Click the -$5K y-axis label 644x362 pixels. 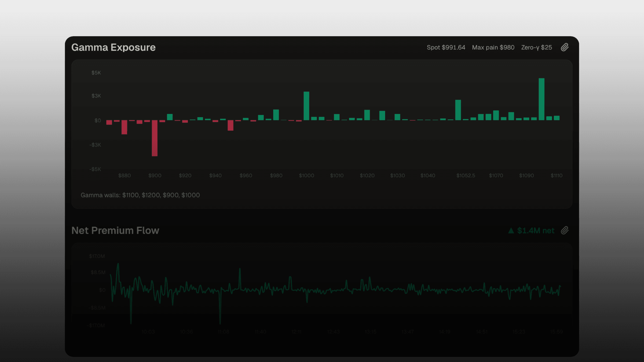pyautogui.click(x=95, y=169)
